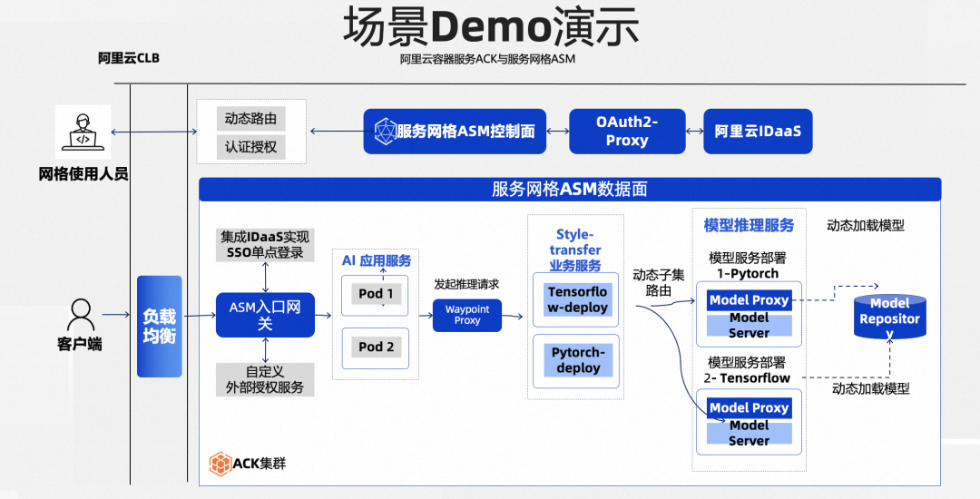Click the 客户端 person icon
The image size is (980, 499).
tap(82, 316)
